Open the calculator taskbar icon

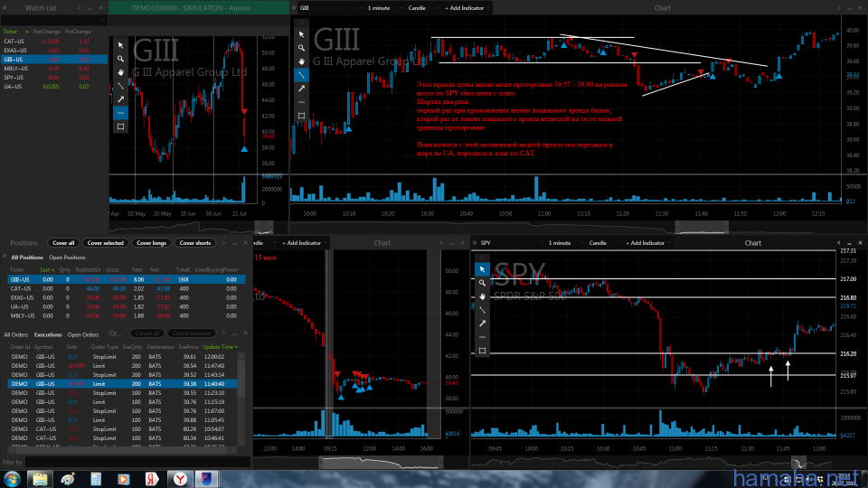(96, 479)
